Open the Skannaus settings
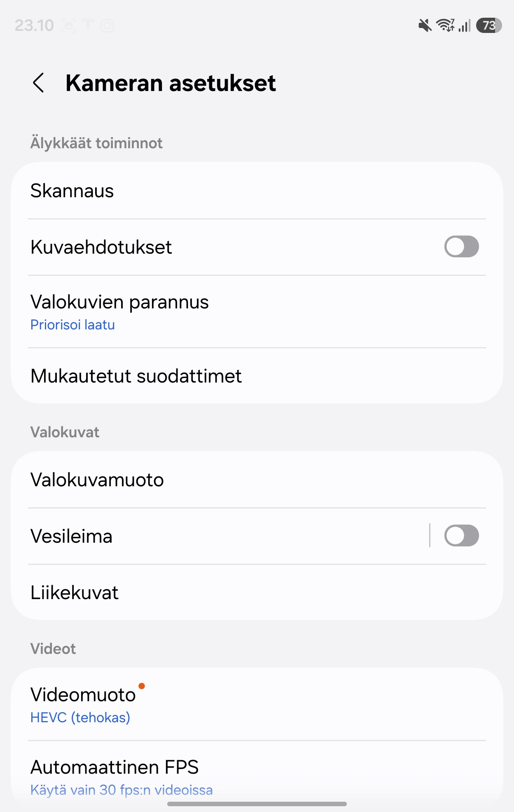Viewport: 514px width, 812px height. (257, 191)
